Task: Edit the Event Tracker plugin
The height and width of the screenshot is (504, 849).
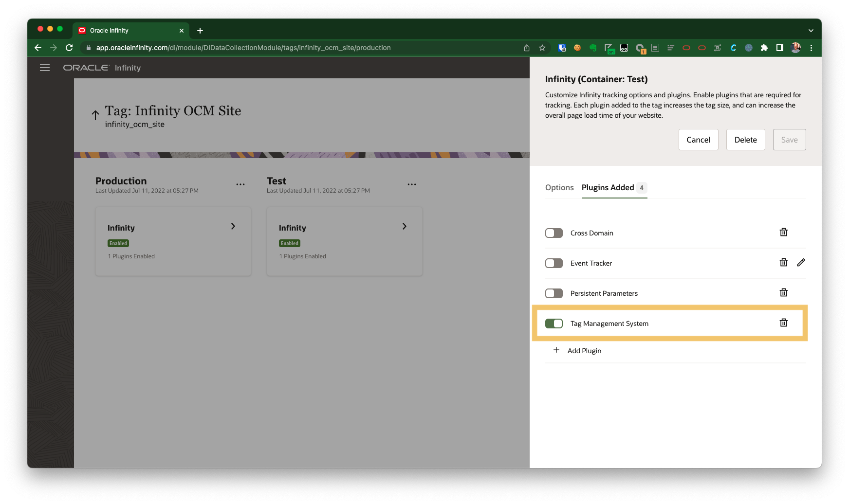Action: coord(801,262)
